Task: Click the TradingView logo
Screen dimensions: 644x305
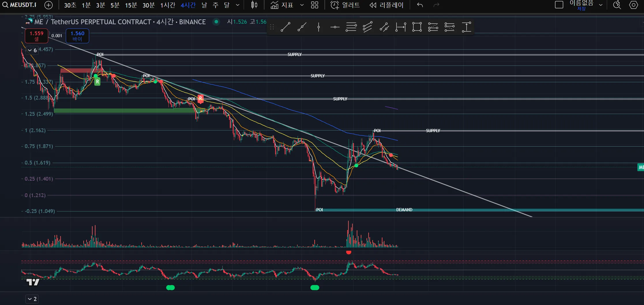Action: [x=33, y=282]
